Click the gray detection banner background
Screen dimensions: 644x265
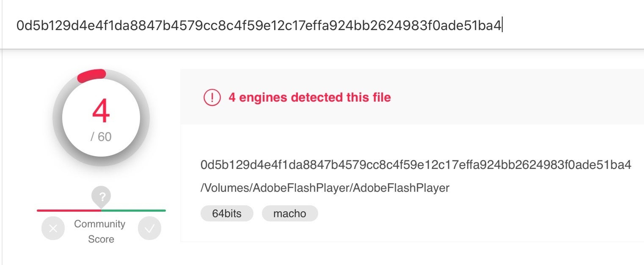pos(503,97)
